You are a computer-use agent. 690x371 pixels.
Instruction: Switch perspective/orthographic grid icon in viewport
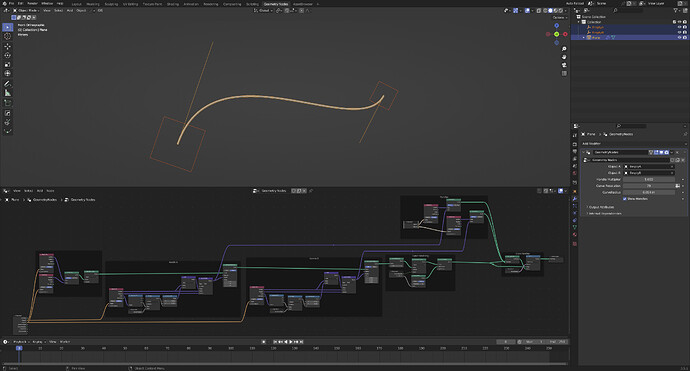point(564,73)
